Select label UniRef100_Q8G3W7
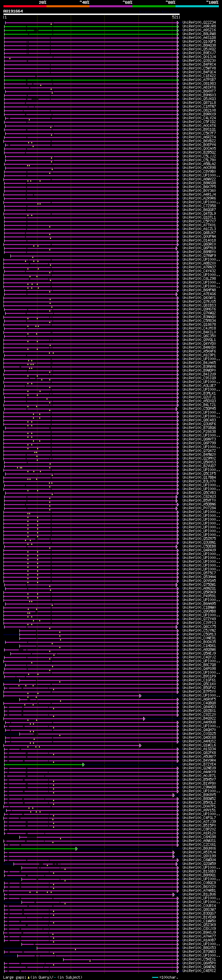Screen dimensions: 222x980 point(199,909)
